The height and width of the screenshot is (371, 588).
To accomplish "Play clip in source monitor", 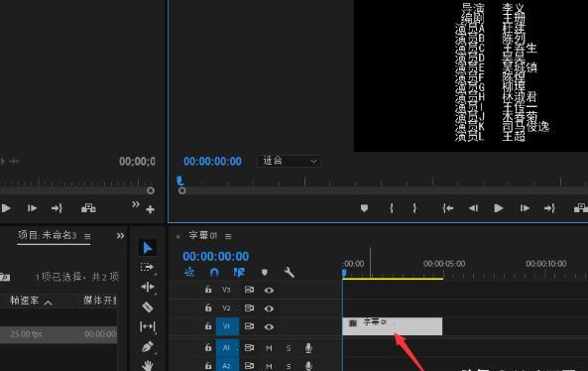I will coord(6,208).
